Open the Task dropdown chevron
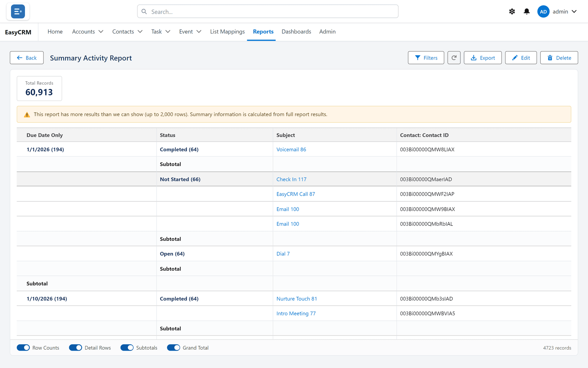 [168, 31]
